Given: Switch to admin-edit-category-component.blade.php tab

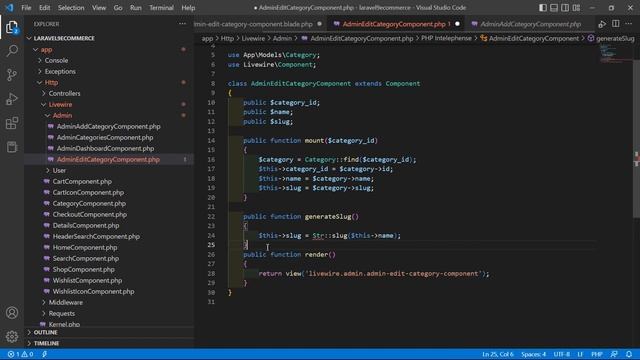Looking at the screenshot, I should (260, 24).
